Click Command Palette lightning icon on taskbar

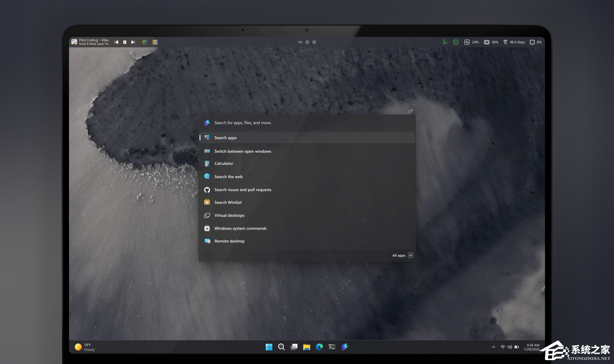click(x=345, y=347)
